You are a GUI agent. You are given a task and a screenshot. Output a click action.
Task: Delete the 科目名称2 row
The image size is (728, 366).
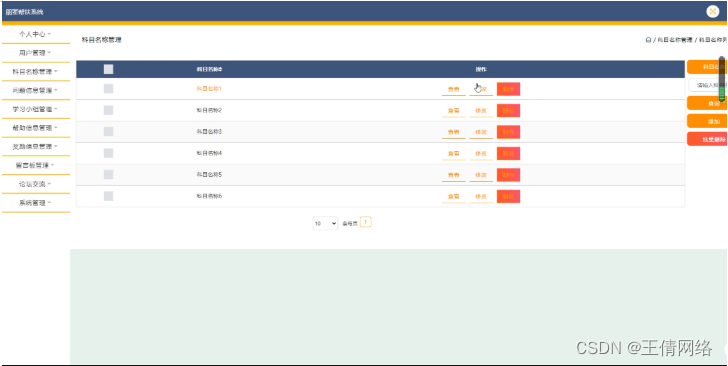pos(508,111)
